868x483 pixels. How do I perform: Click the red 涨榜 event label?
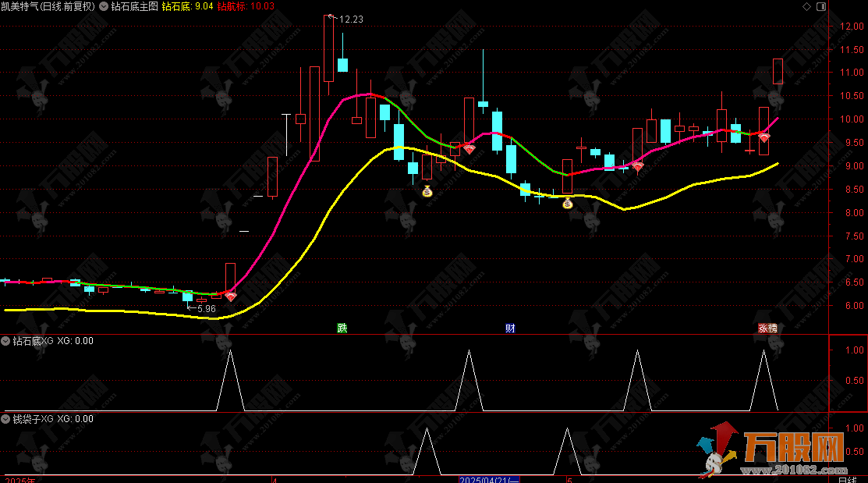click(767, 328)
